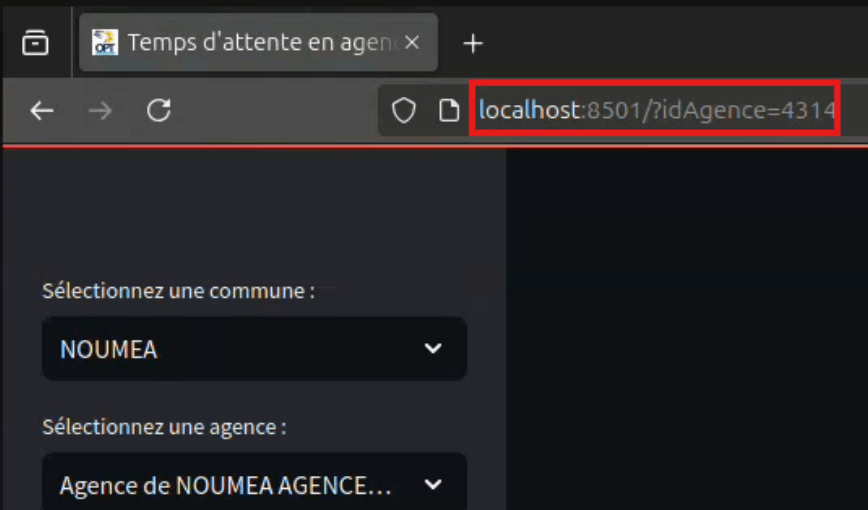Open the Agence de NOUMEA select box
The height and width of the screenshot is (510, 868).
coord(225,485)
